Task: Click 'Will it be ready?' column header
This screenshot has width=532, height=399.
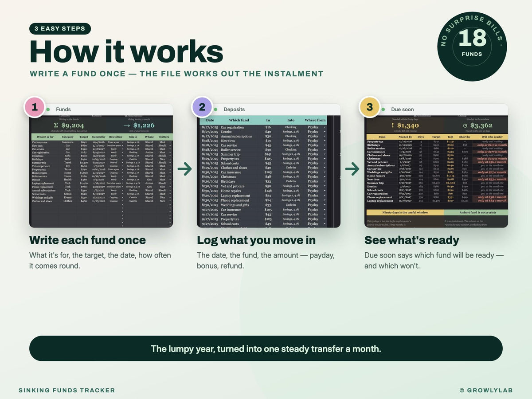Action: [x=492, y=137]
